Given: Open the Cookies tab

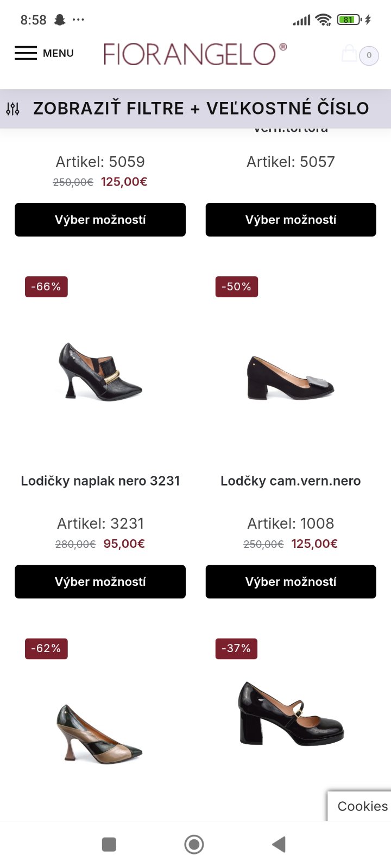Looking at the screenshot, I should point(362,806).
